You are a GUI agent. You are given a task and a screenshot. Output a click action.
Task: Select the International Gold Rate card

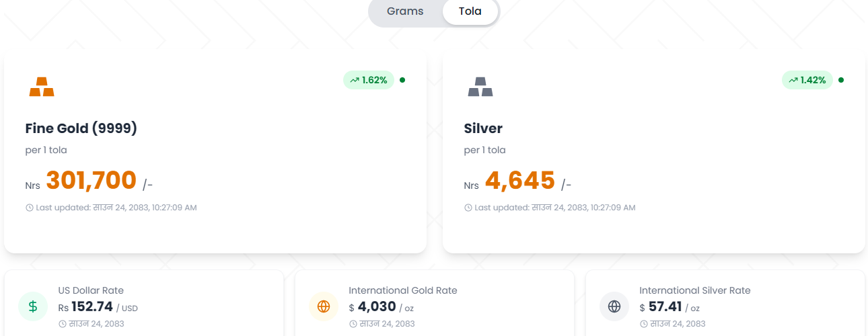pos(435,303)
